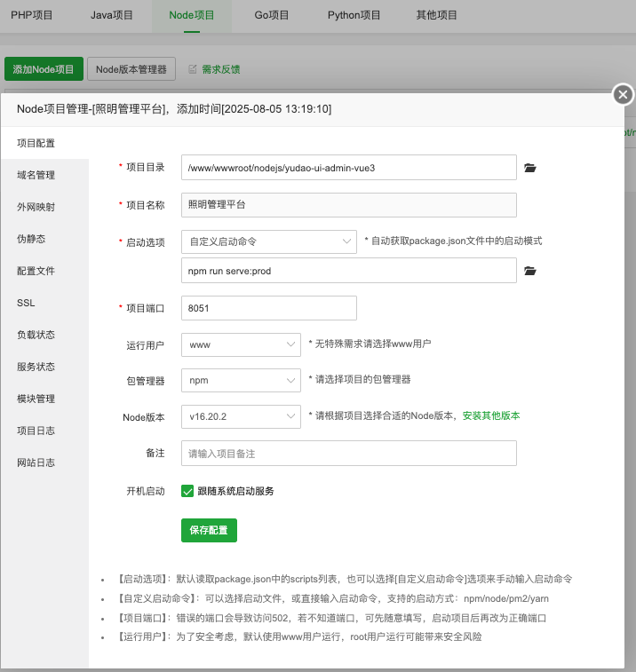Click hint text 请选择项目的包管理器
Viewport: 636px width, 672px height.
click(360, 379)
